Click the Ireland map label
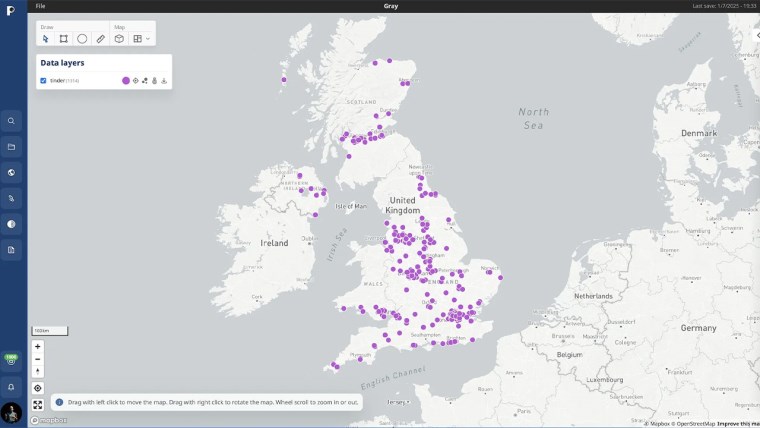This screenshot has width=760, height=428. (x=274, y=243)
